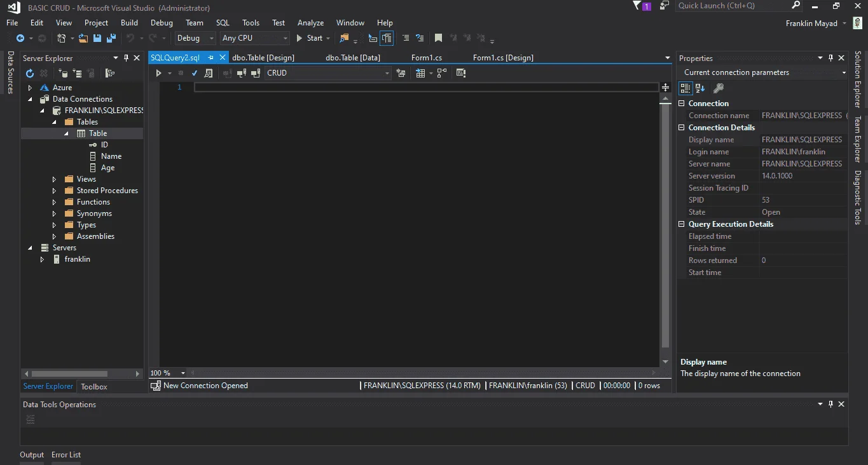Click the Find in Files toolbar icon
This screenshot has width=868, height=465.
[x=344, y=38]
